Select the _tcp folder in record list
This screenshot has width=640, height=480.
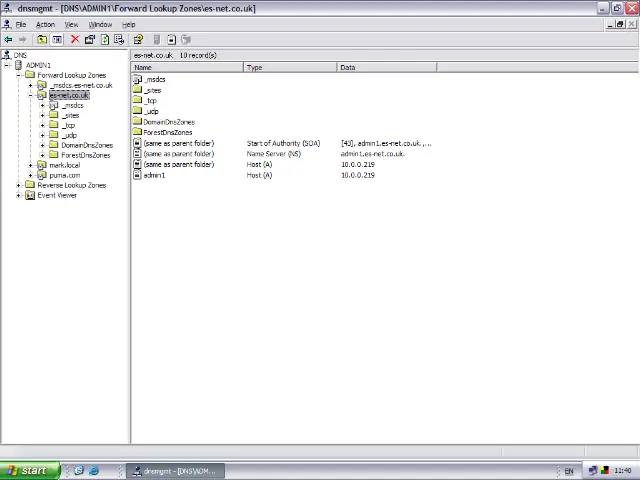[145, 100]
